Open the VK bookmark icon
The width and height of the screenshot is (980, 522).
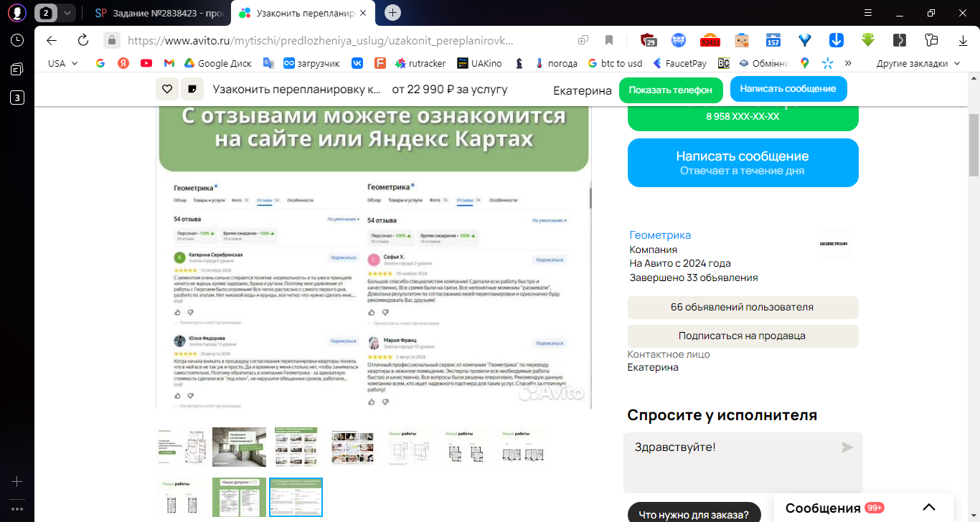(x=357, y=63)
